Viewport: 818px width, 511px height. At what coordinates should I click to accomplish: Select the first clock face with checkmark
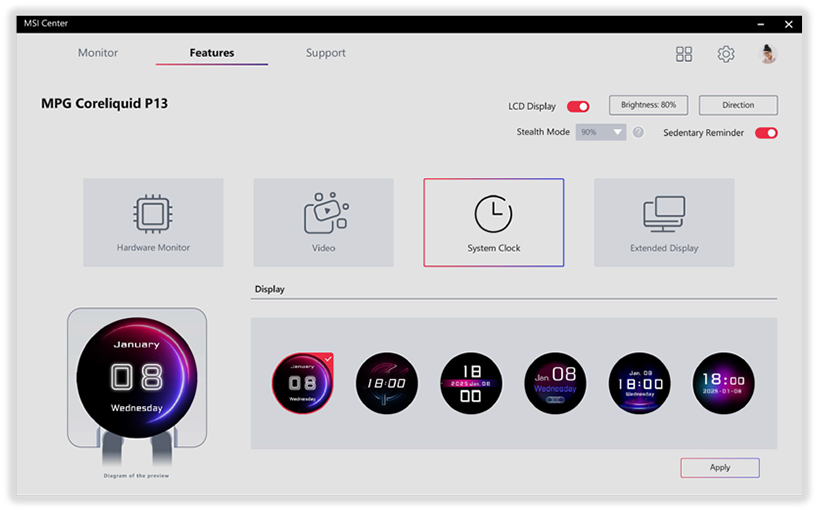[302, 383]
